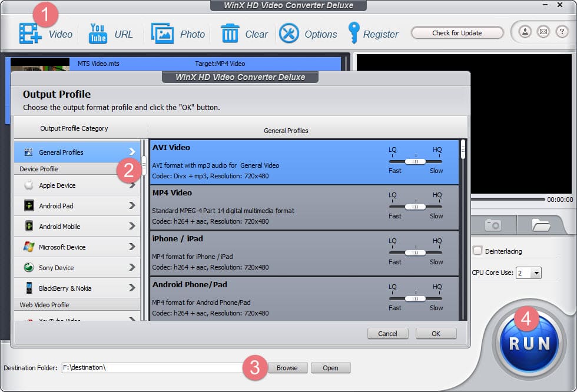Click Cancel in Output Profile dialog
The width and height of the screenshot is (577, 392).
click(x=387, y=334)
